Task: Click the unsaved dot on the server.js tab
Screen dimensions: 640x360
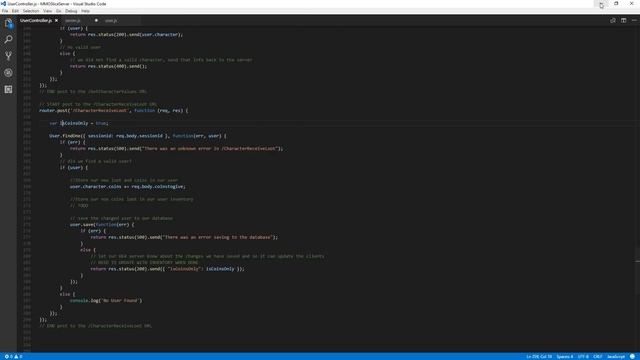Action: pyautogui.click(x=96, y=20)
